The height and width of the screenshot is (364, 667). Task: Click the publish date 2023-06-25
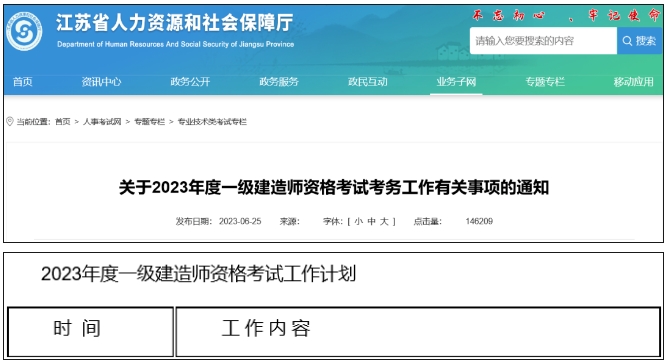tap(240, 221)
